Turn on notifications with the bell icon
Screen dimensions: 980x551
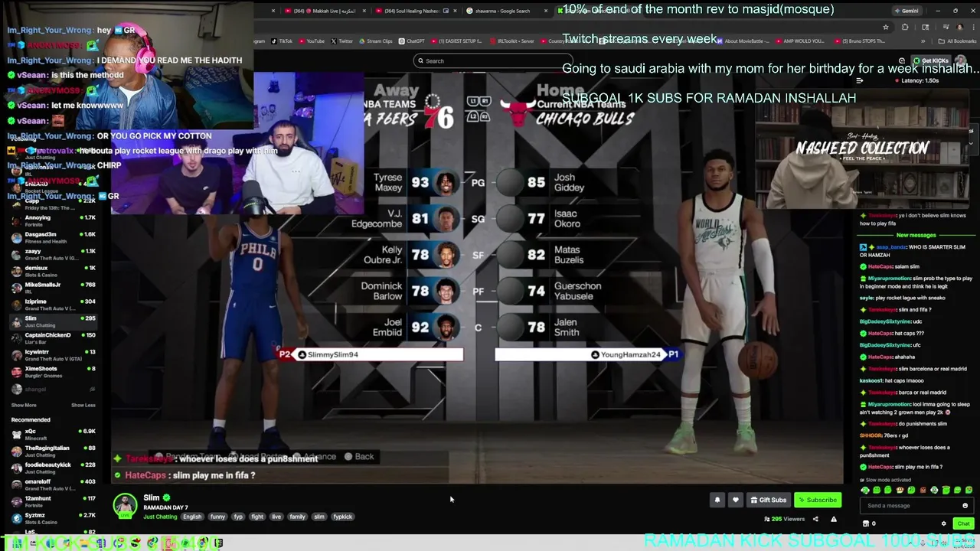(717, 500)
